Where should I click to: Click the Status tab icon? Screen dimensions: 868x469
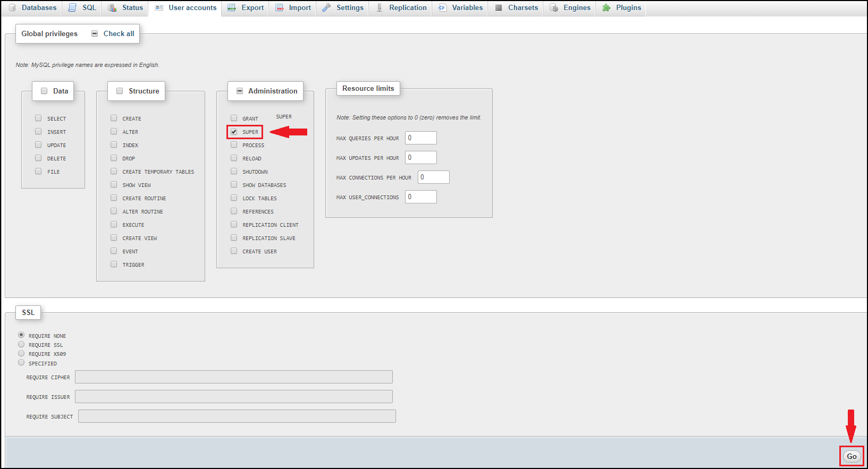coord(112,8)
